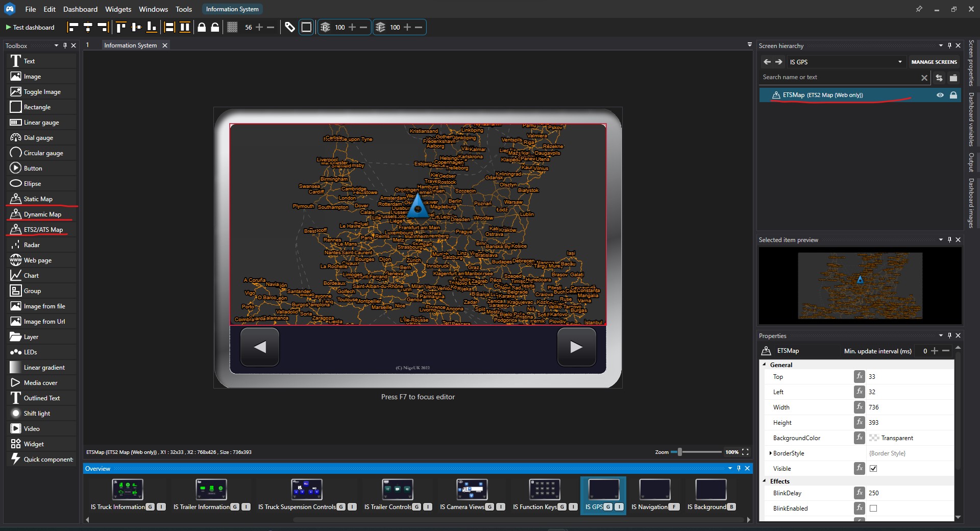Collapse the Effects properties section
The height and width of the screenshot is (531, 980).
[764, 481]
